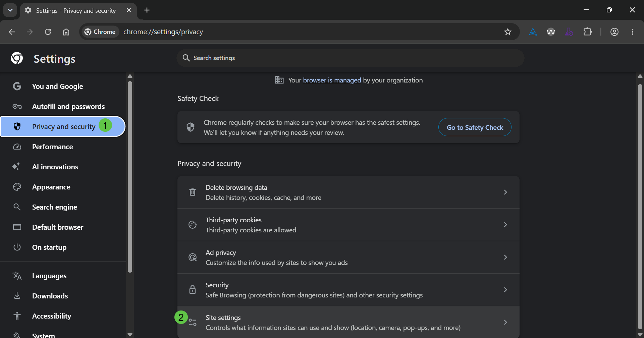Click the sidebar scroll up arrow
Screen dimensions: 644x338
(x=130, y=76)
